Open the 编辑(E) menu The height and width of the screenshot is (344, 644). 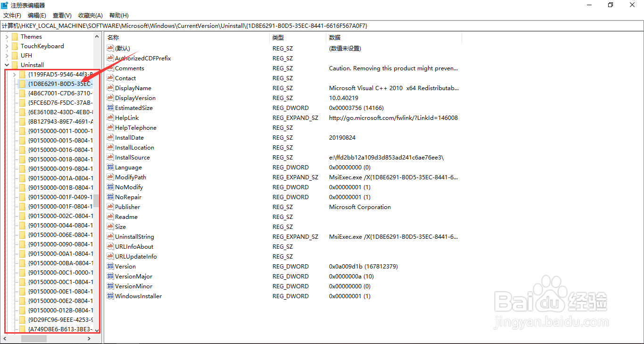pyautogui.click(x=37, y=16)
